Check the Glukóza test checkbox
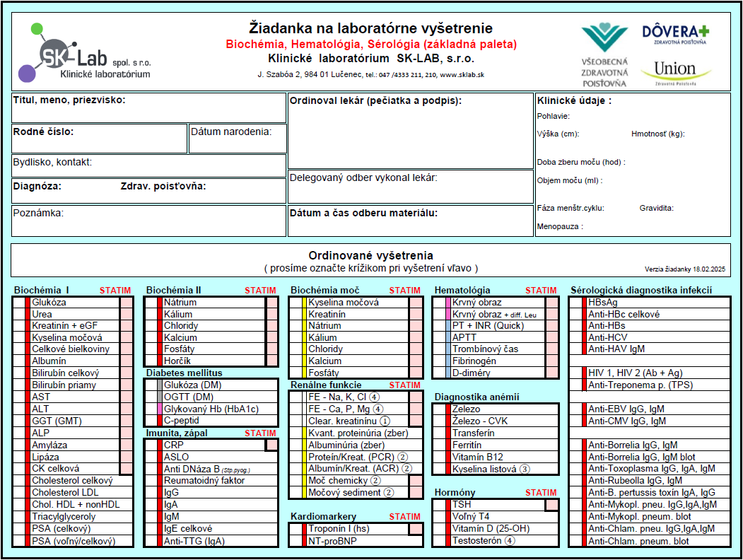 [x=20, y=301]
